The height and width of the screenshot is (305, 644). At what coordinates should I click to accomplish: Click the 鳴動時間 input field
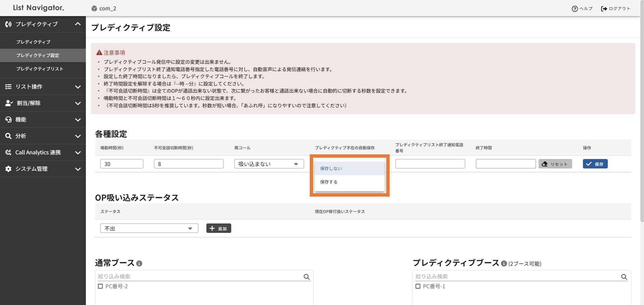[x=121, y=164]
